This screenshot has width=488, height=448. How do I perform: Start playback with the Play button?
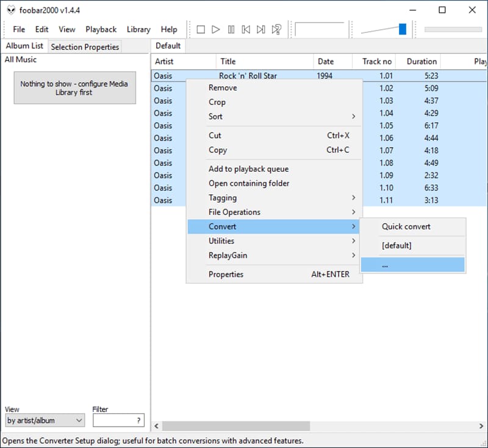click(x=216, y=29)
